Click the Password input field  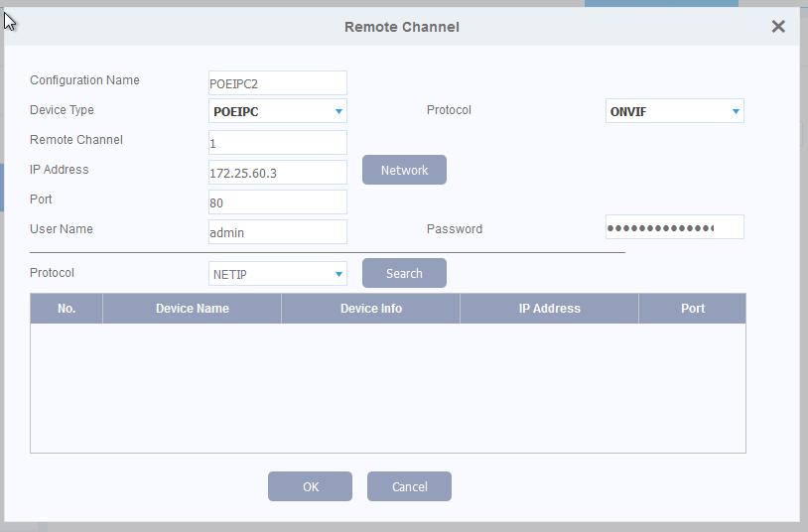pos(675,227)
